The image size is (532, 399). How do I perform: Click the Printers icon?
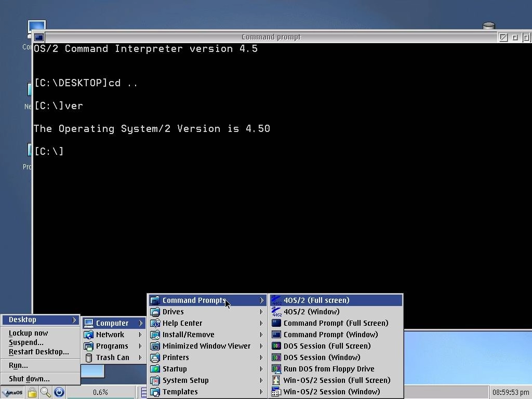[155, 357]
